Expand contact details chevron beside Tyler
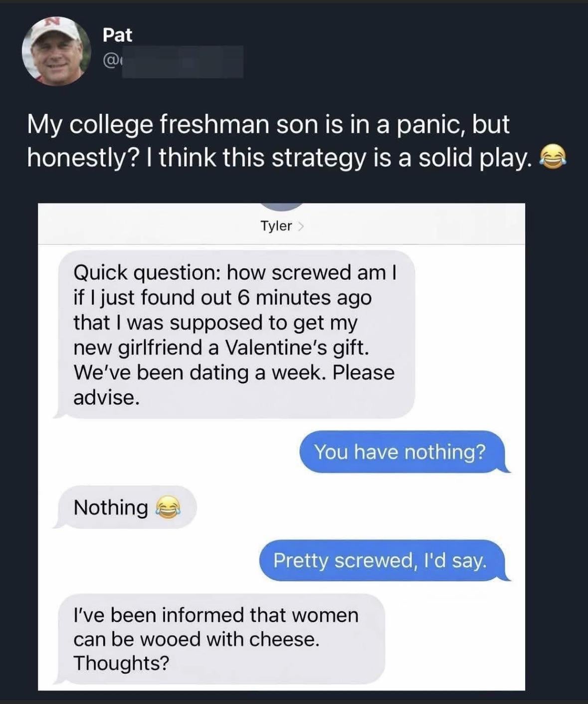 pos(301,227)
